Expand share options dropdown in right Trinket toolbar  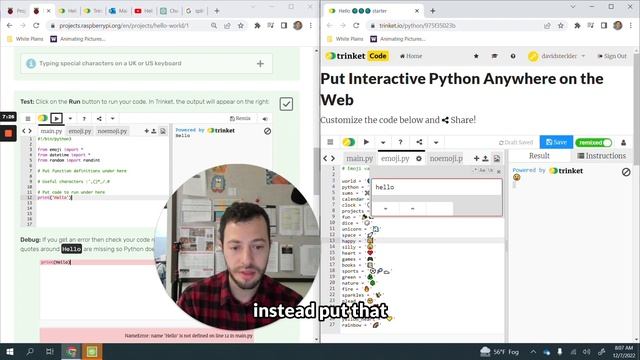coord(436,142)
